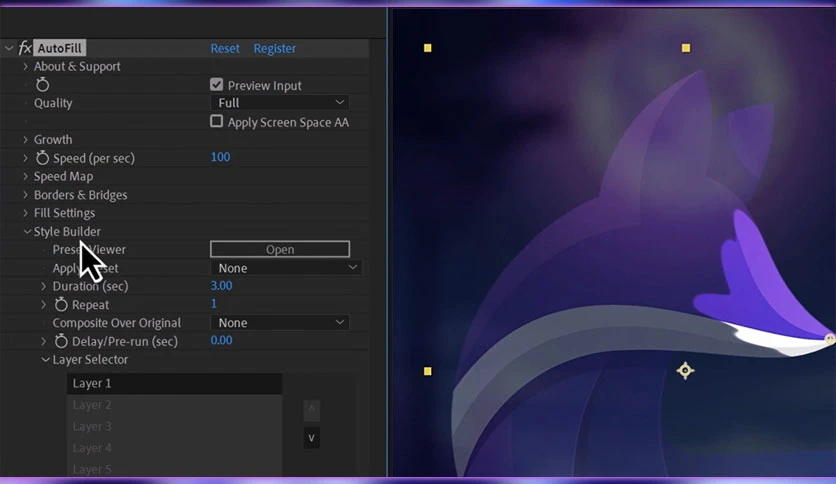
Task: Click the Repeat value 1
Action: 214,304
